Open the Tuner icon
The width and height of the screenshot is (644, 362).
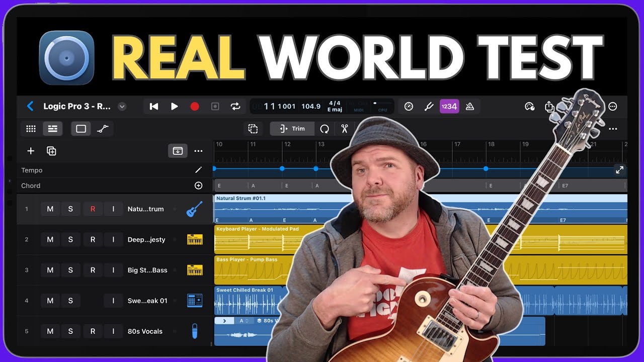429,107
